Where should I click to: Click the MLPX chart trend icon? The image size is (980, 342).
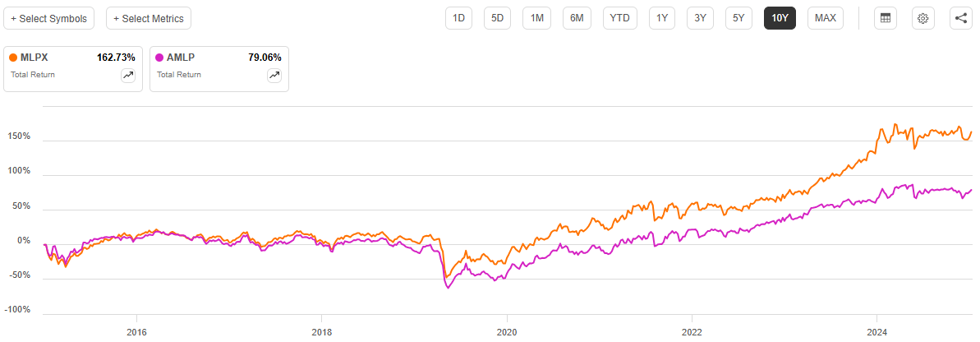pos(127,76)
